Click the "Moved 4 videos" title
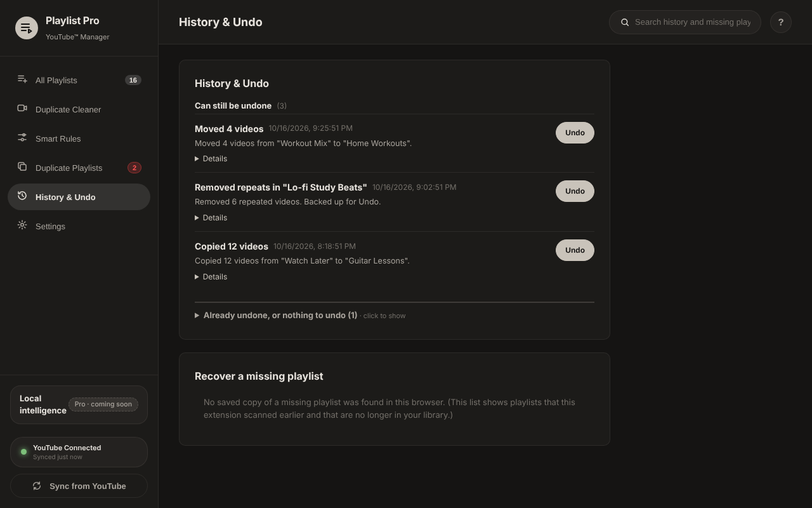This screenshot has height=508, width=812. (x=229, y=129)
